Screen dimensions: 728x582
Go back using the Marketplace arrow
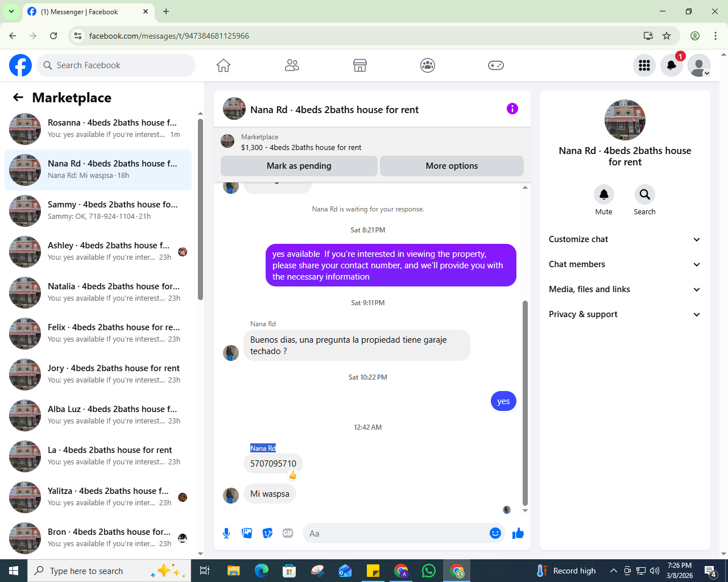[18, 97]
